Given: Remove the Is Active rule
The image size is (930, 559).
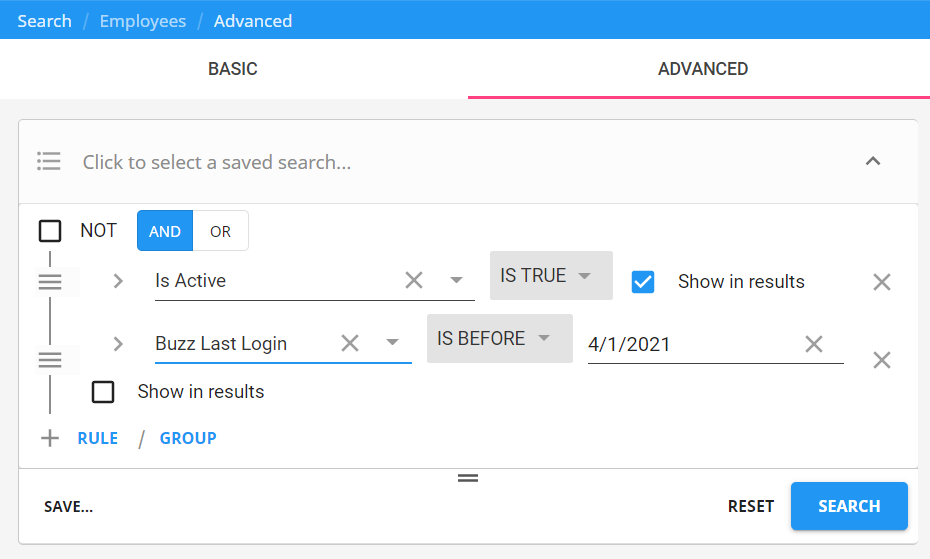Looking at the screenshot, I should pyautogui.click(x=882, y=282).
